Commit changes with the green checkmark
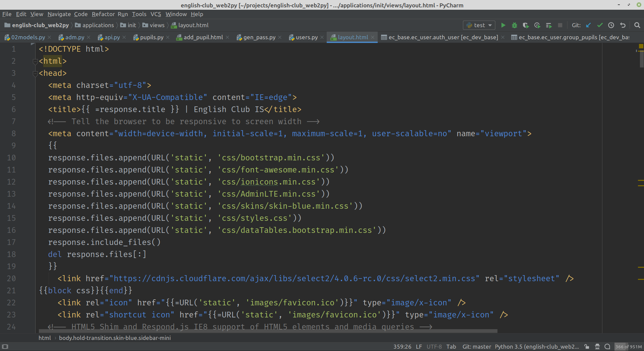The height and width of the screenshot is (351, 644). pyautogui.click(x=600, y=25)
